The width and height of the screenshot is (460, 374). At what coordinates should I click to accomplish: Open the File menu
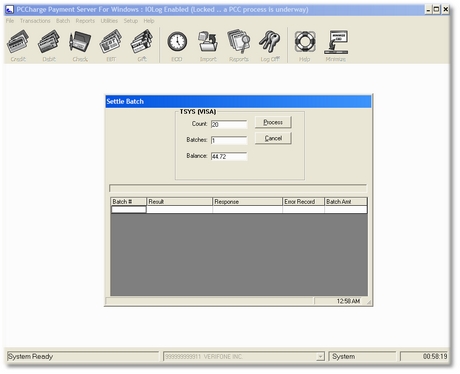(10, 21)
